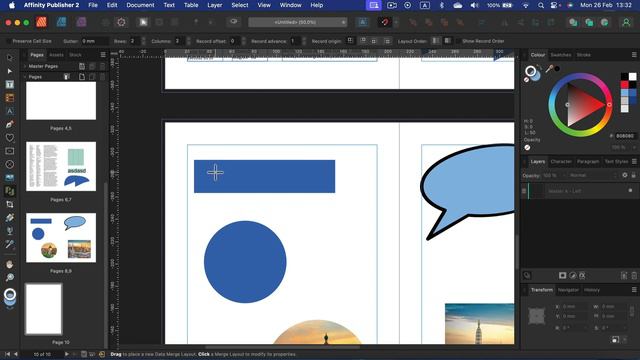
Task: Switch to the Photo persona icon
Action: coord(82,22)
